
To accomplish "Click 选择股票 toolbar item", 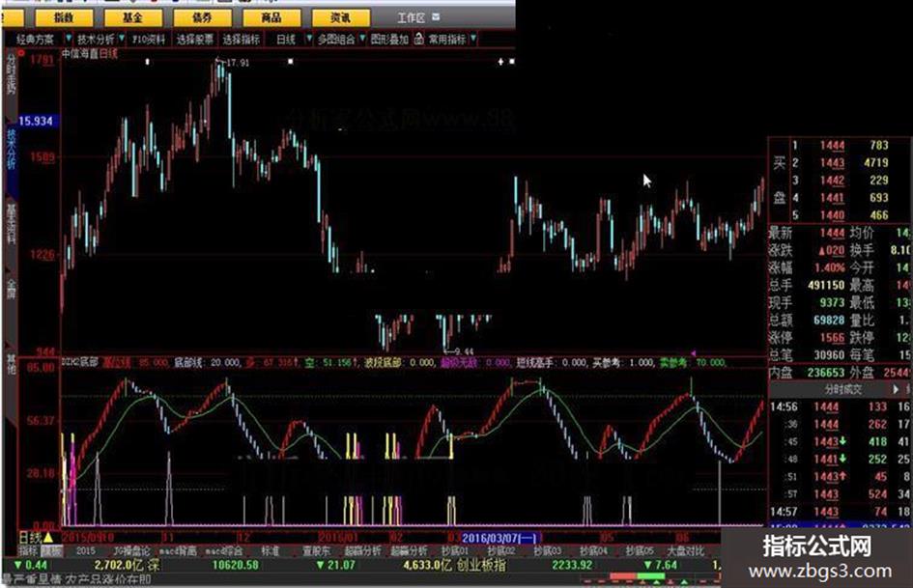I will 194,39.
